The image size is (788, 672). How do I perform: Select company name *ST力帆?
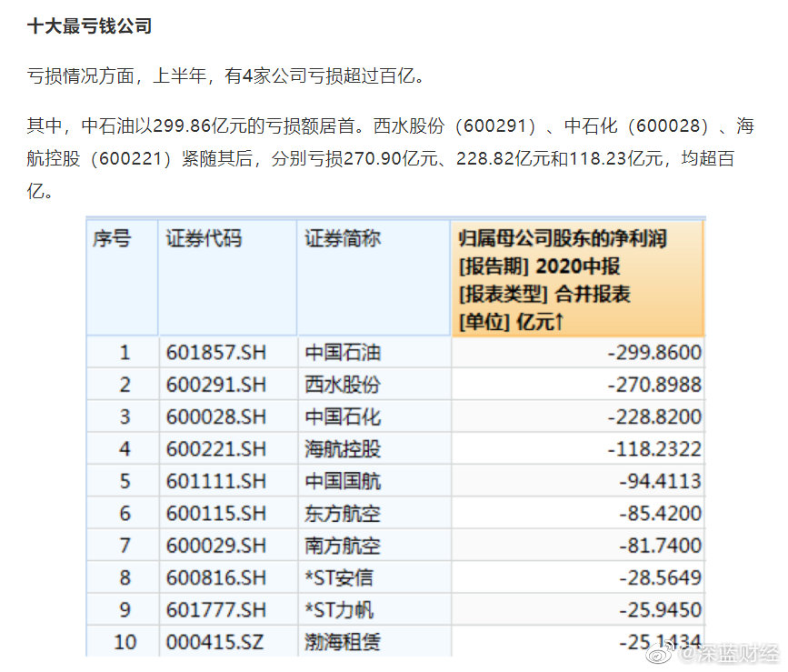pos(339,610)
